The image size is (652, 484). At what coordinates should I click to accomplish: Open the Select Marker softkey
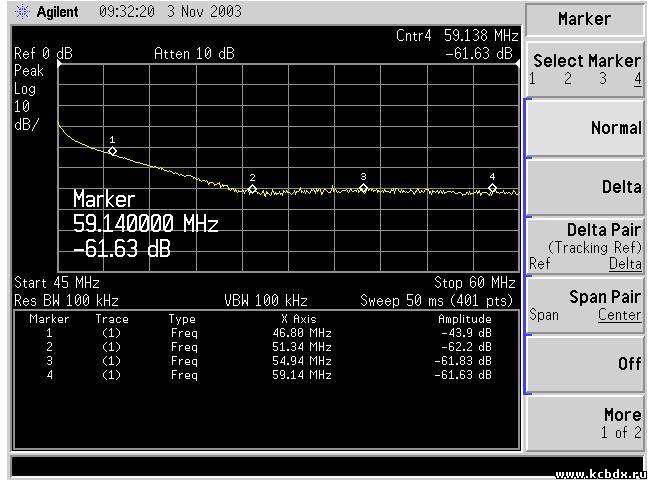click(x=585, y=69)
